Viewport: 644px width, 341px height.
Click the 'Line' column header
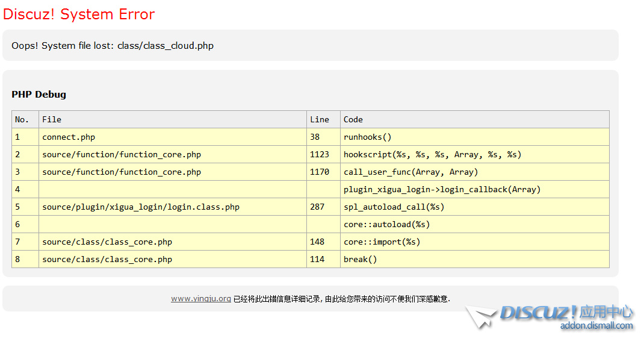pos(323,119)
